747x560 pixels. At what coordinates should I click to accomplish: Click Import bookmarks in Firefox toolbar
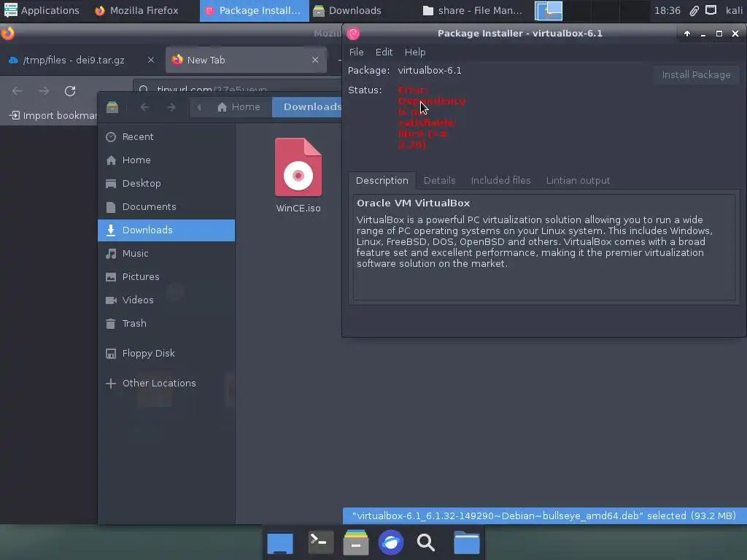click(53, 116)
